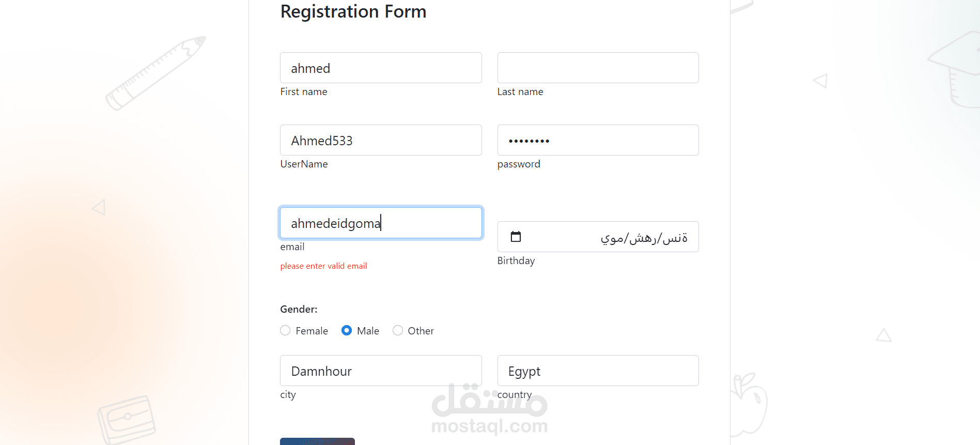This screenshot has width=980, height=445.
Task: Select the Female gender radio button
Action: pos(285,330)
